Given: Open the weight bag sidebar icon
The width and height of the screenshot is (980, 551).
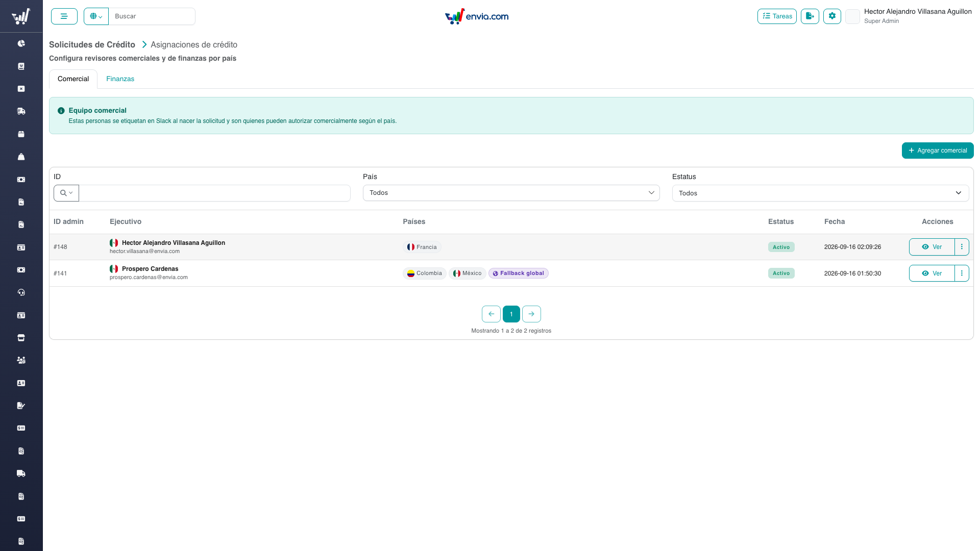Looking at the screenshot, I should click(21, 157).
